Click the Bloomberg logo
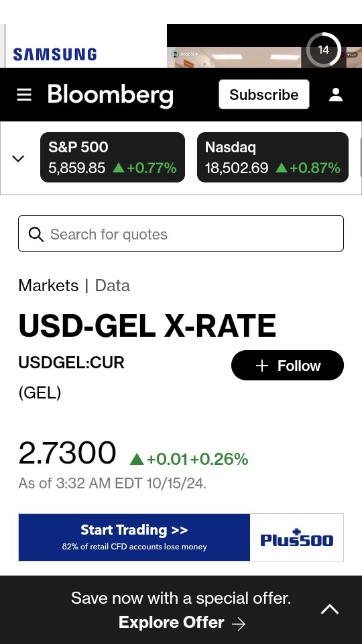Image resolution: width=362 pixels, height=644 pixels. 111,95
